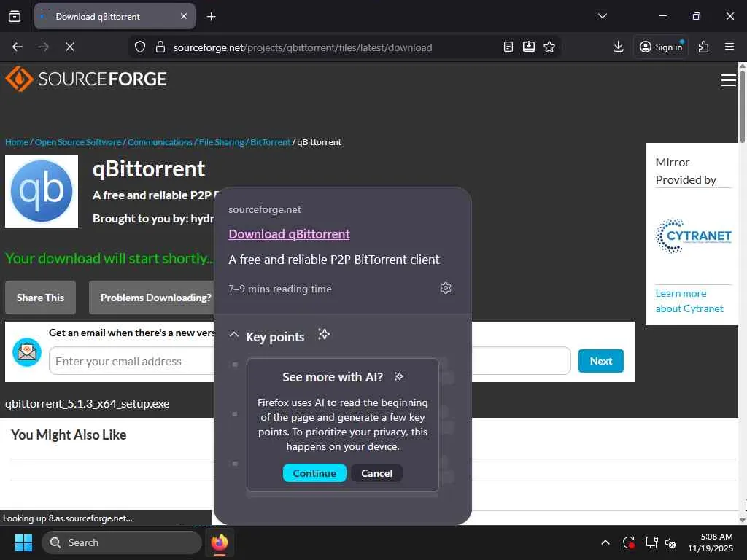Click the Next button
Viewport: 747px width, 560px height.
601,361
